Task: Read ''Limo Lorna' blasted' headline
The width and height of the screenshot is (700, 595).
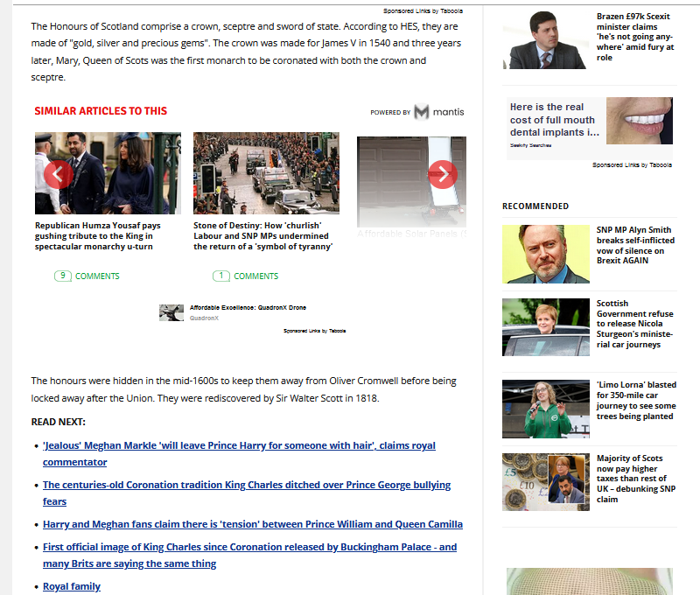Action: [637, 401]
